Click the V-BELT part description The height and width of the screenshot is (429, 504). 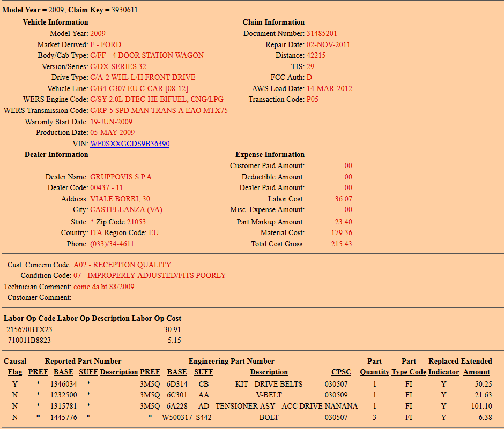click(x=269, y=395)
